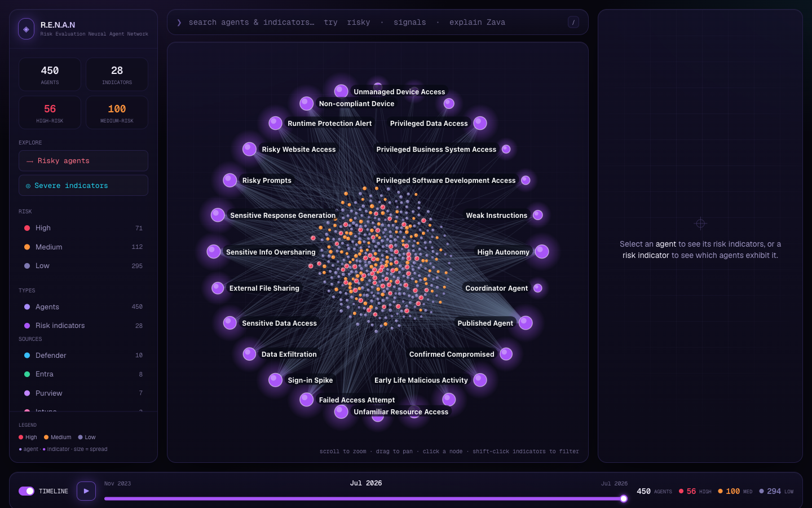Open the Risky agents explore view
The height and width of the screenshot is (508, 812).
(x=83, y=161)
